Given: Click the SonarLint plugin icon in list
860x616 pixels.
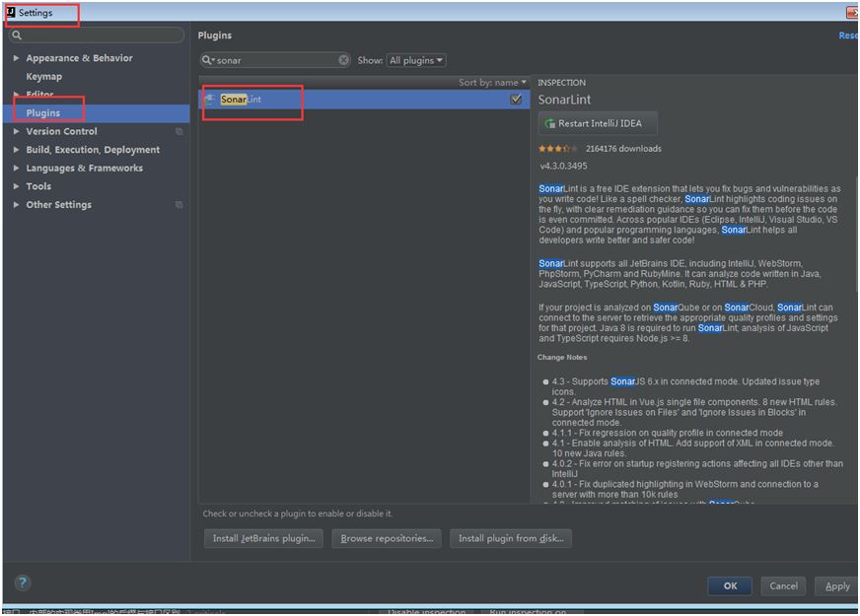Looking at the screenshot, I should [209, 100].
